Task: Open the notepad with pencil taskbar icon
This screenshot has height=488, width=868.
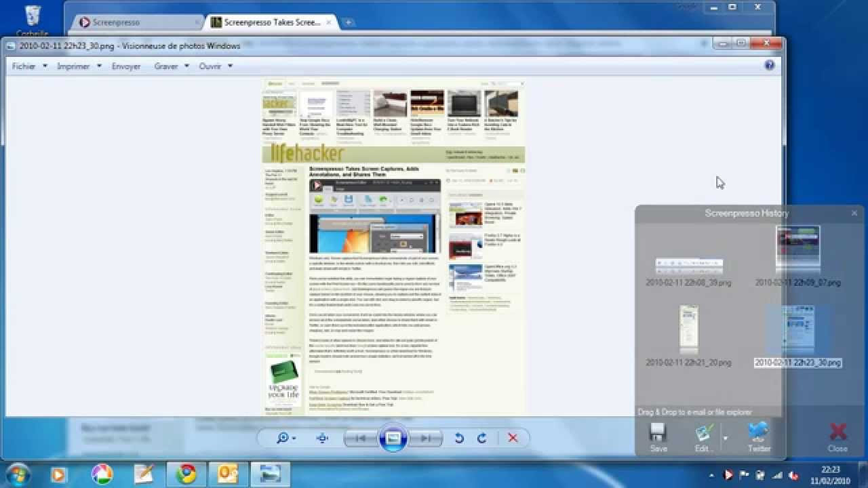Action: click(144, 474)
